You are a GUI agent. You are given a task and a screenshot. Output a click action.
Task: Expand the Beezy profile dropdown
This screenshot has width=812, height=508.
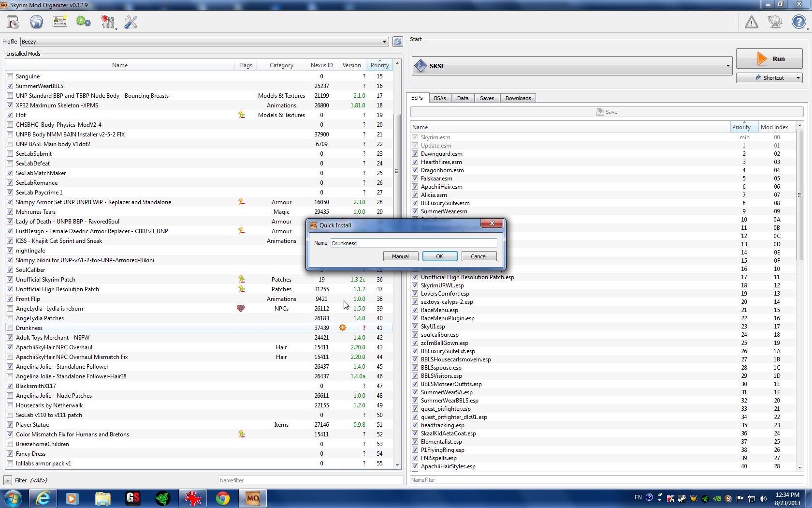pyautogui.click(x=384, y=42)
